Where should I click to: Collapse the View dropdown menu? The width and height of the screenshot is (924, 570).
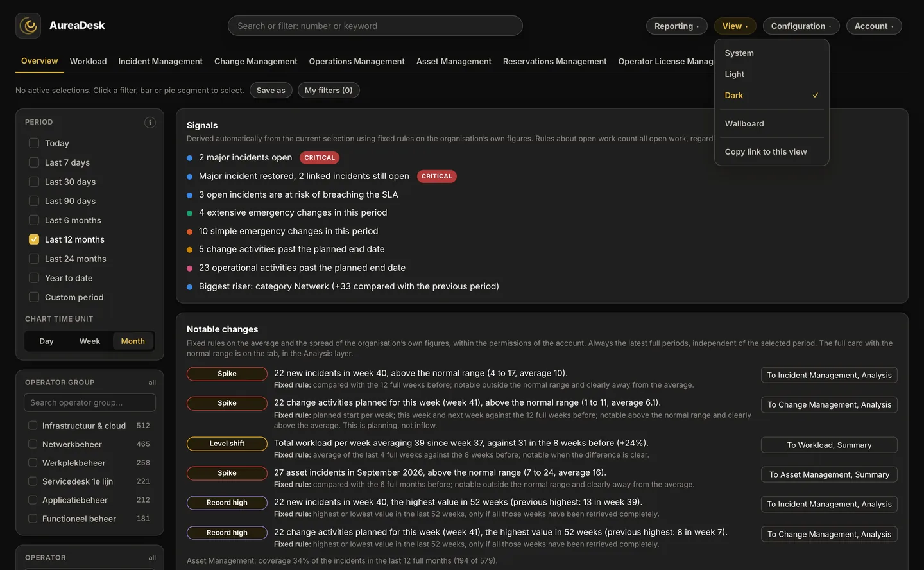735,26
